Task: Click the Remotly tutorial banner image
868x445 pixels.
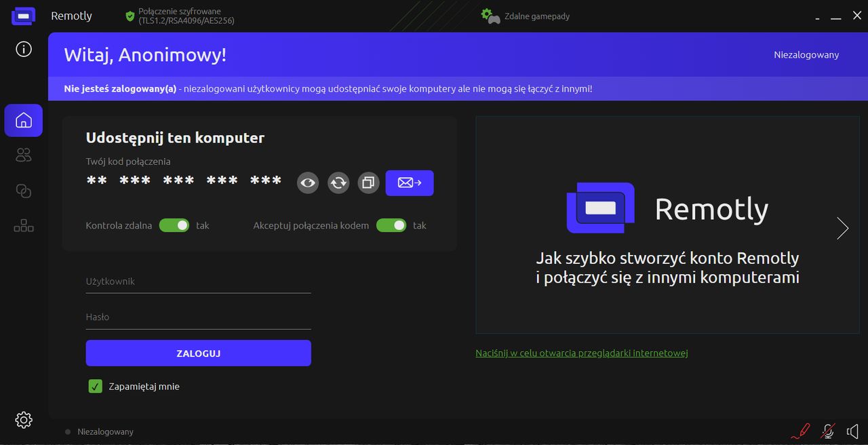Action: [x=667, y=225]
